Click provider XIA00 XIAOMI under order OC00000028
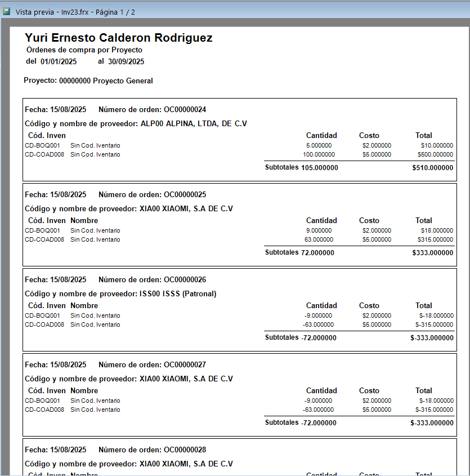Screen dimensions: 470x476 point(186,464)
